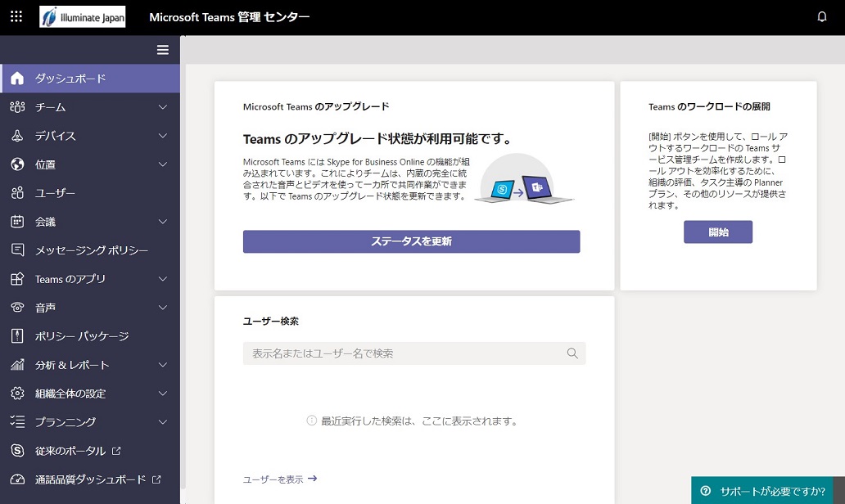
Task: Click the Illuminate Japan logo
Action: (83, 16)
